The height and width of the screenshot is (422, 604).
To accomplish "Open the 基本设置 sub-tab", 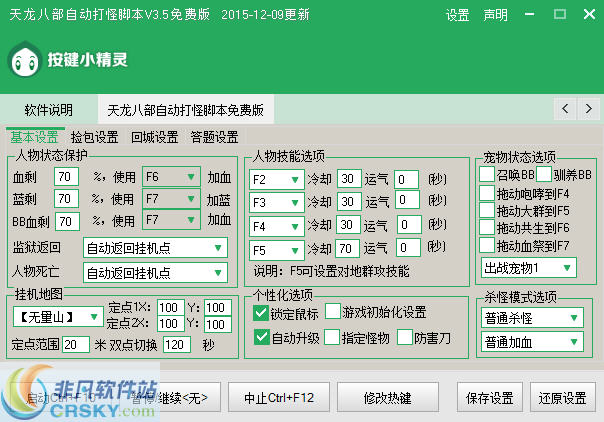I will pos(34,137).
